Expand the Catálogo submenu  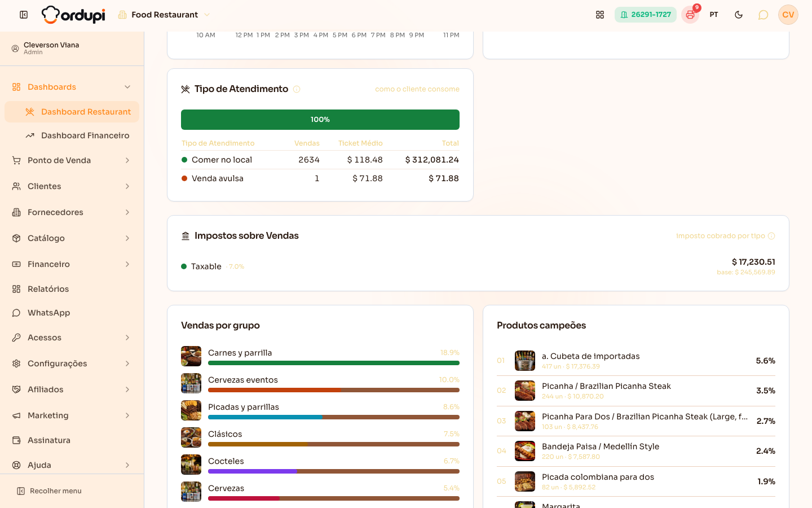coord(72,238)
